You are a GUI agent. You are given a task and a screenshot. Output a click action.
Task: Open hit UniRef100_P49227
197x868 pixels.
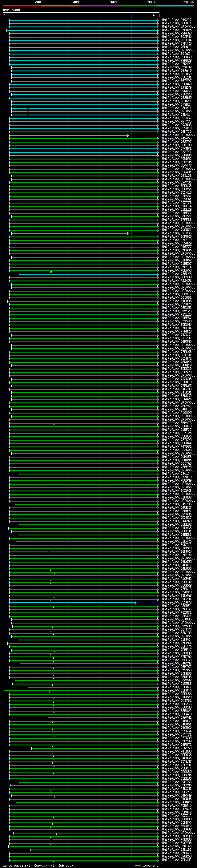[x=177, y=20]
